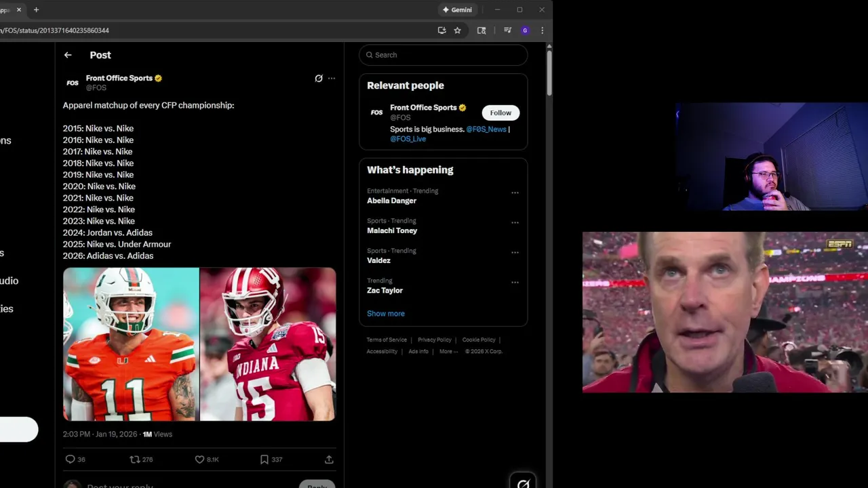Open the @FOS_Live mention link
Viewport: 868px width, 488px height.
pos(408,138)
